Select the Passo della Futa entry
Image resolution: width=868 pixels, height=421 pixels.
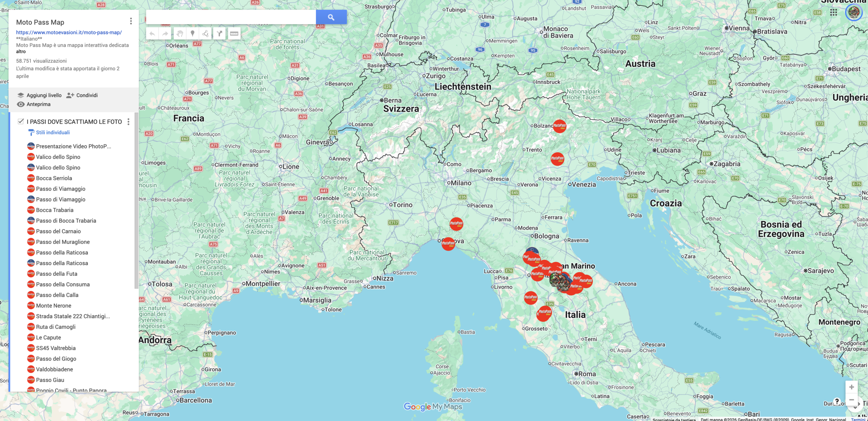57,274
